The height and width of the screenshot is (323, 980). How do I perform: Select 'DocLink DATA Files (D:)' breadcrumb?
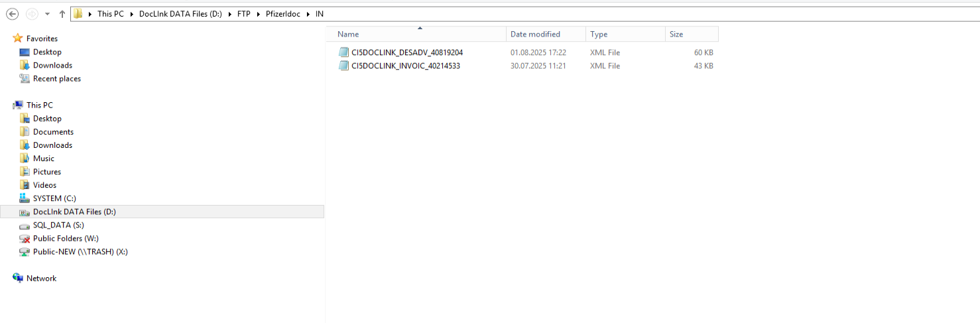[x=180, y=14]
